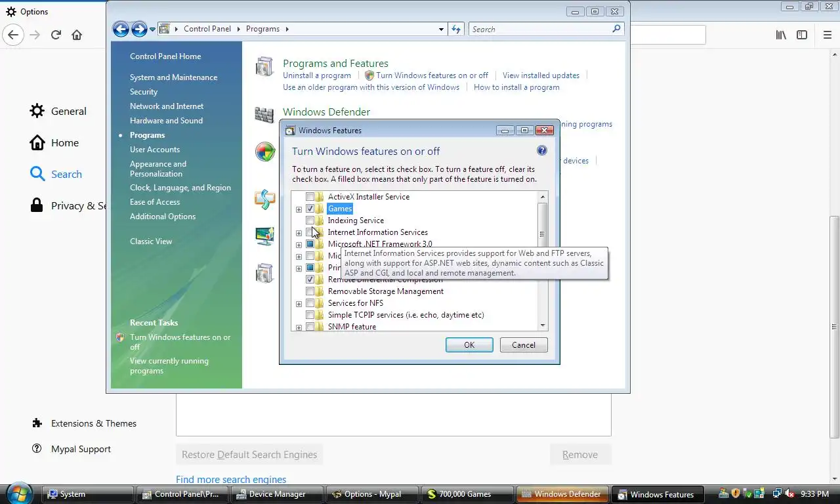Open the recent pages dropdown beside forward arrow

[x=152, y=29]
